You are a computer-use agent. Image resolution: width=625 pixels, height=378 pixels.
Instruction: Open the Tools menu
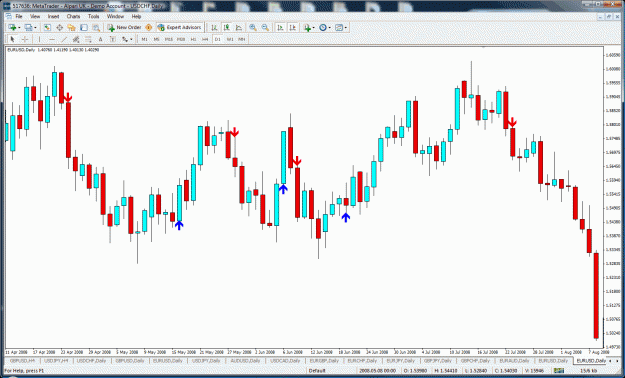pyautogui.click(x=93, y=16)
